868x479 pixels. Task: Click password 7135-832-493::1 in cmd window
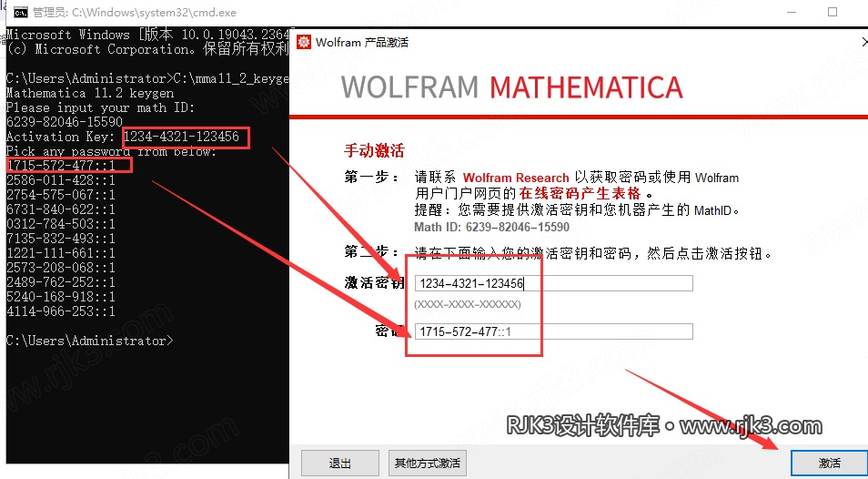[x=61, y=238]
